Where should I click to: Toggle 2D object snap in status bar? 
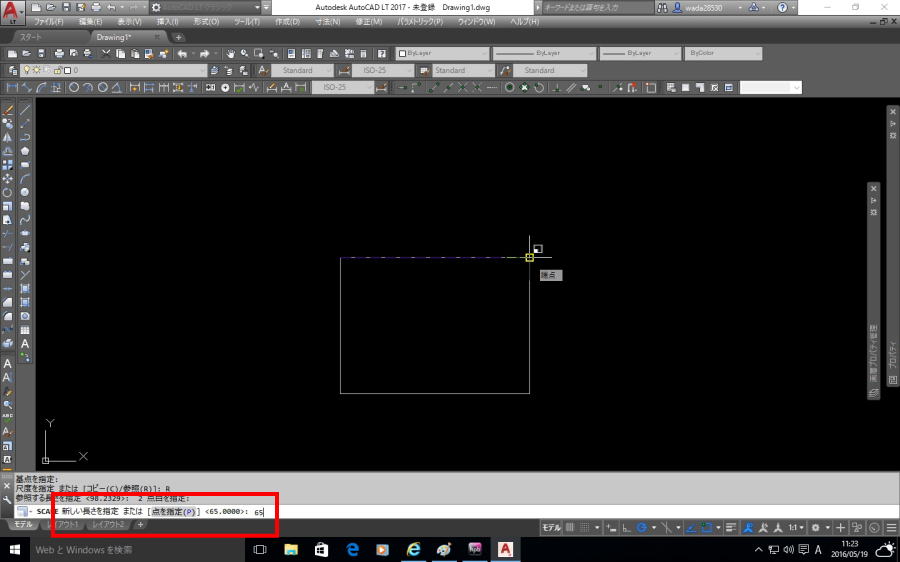707,527
